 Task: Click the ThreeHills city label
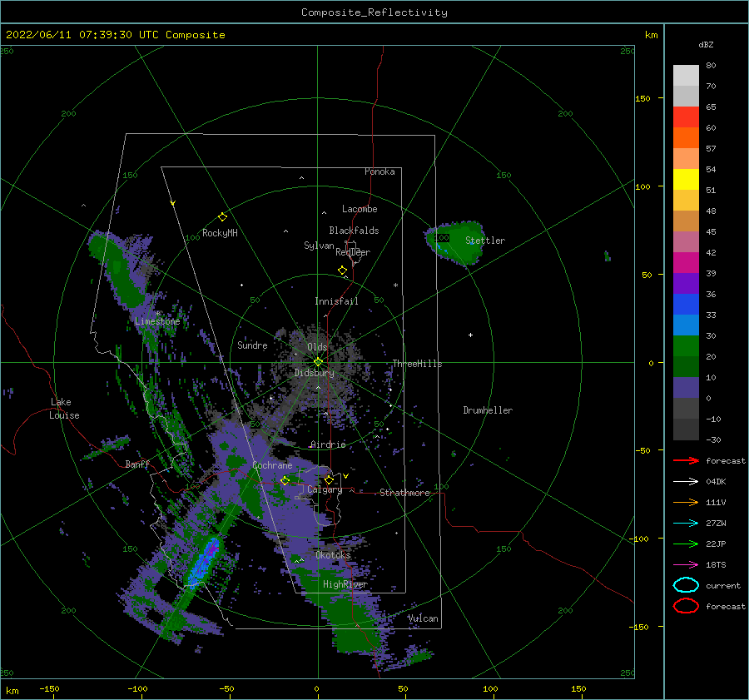417,364
